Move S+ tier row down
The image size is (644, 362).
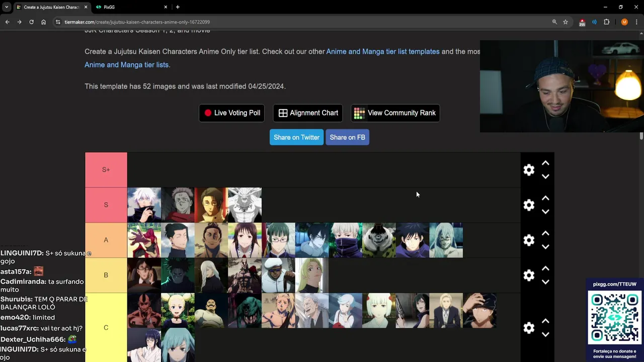545,176
